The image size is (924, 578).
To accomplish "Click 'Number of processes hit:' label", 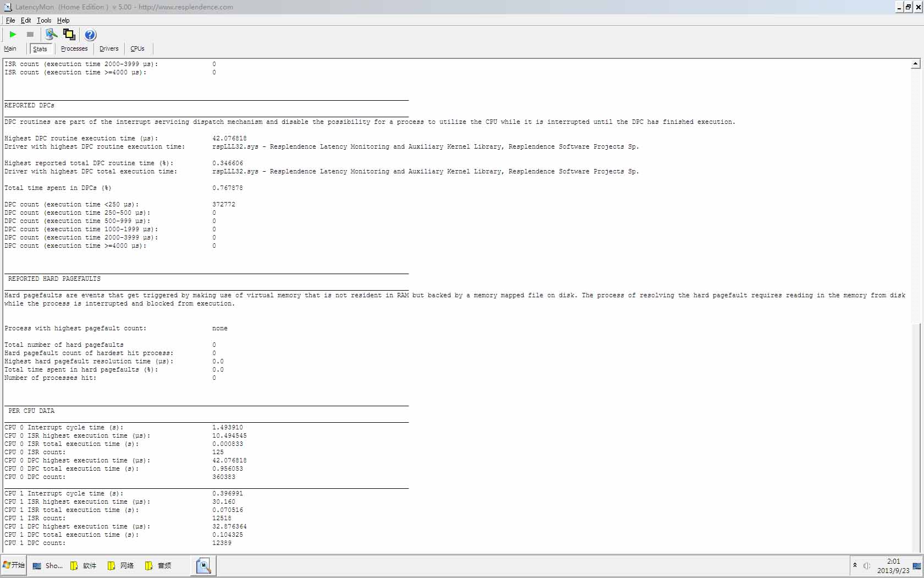I will pos(50,378).
